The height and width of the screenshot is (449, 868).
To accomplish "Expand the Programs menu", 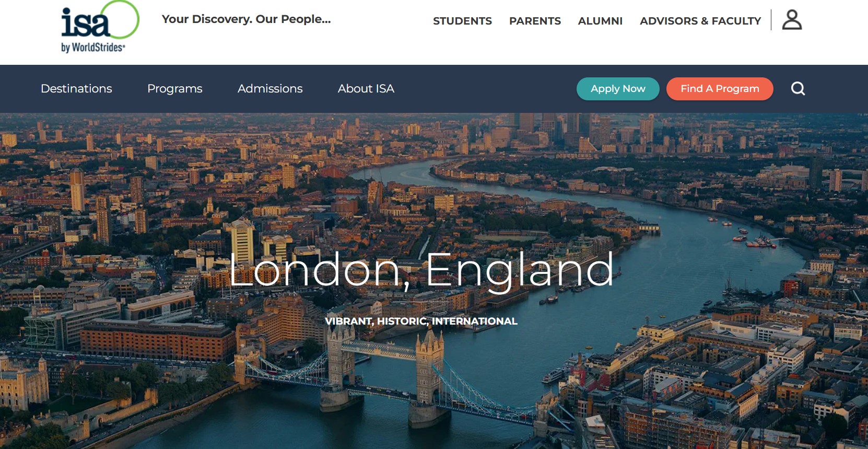I will pos(175,89).
